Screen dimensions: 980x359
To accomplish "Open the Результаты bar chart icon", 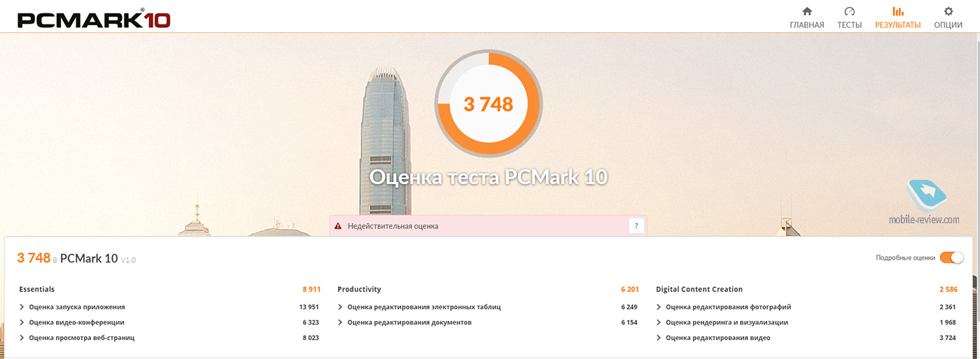I will [x=897, y=11].
